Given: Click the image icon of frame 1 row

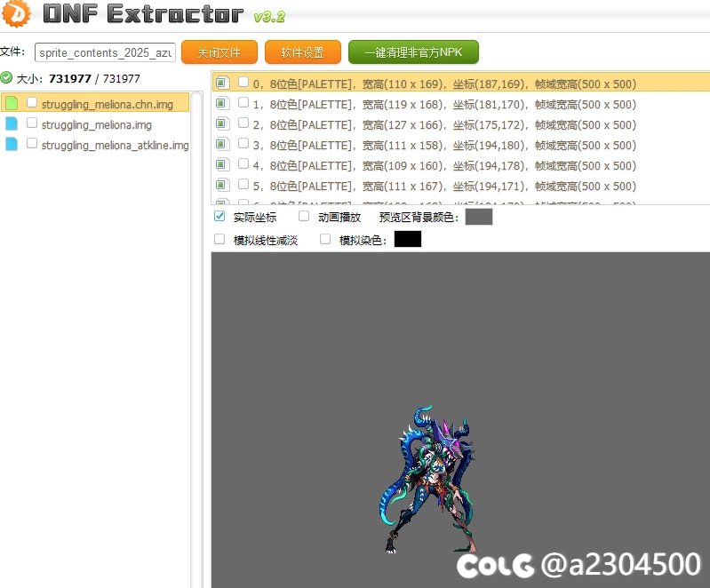Looking at the screenshot, I should [222, 103].
